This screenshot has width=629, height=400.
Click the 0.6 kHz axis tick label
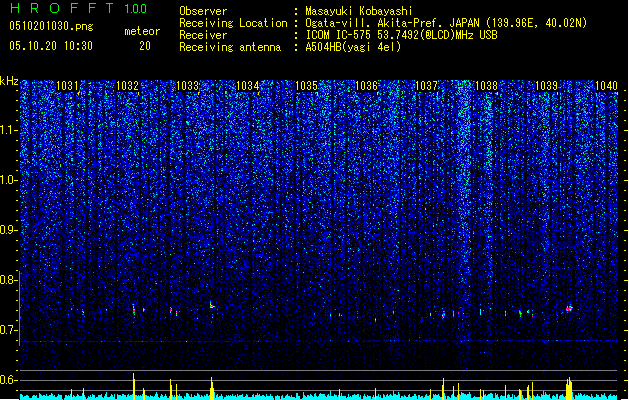click(x=9, y=380)
